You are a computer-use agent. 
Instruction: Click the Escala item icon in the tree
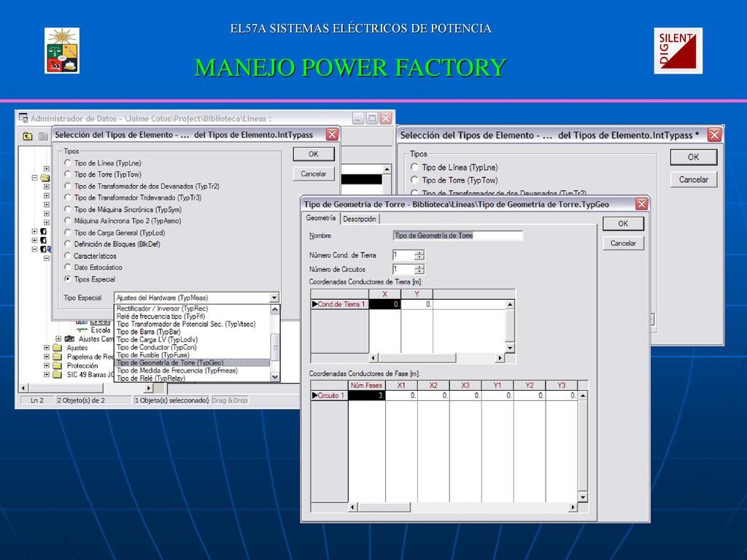coord(82,330)
